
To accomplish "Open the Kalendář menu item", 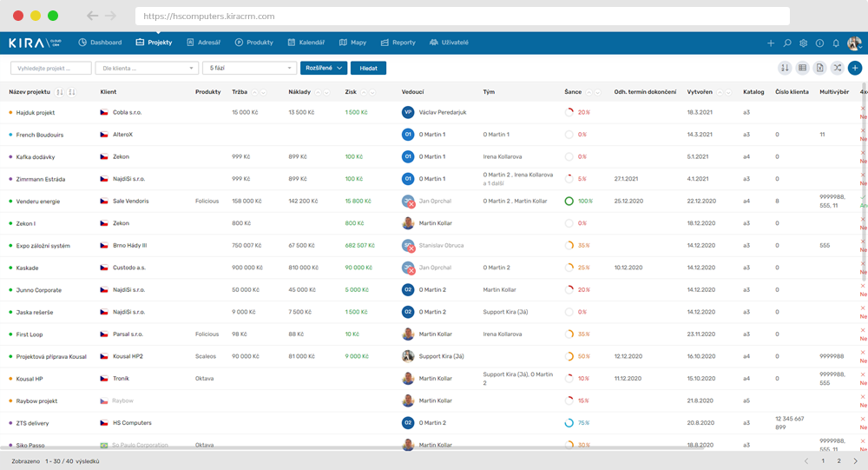I will click(306, 43).
